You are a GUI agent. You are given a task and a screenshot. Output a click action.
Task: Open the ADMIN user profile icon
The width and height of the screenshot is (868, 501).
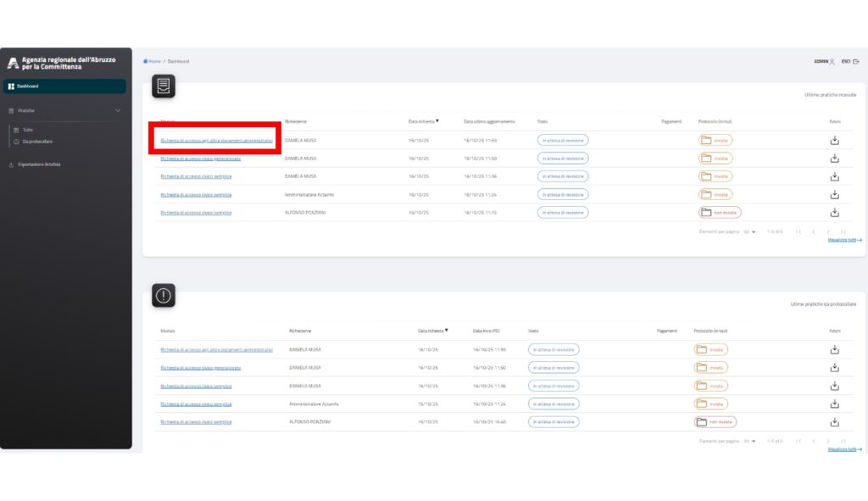(x=832, y=61)
